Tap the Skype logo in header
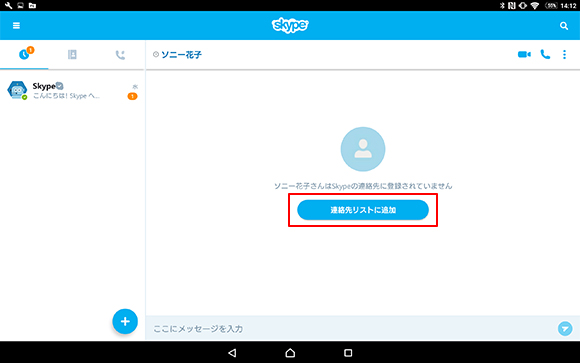Image resolution: width=580 pixels, height=363 pixels. [x=290, y=25]
